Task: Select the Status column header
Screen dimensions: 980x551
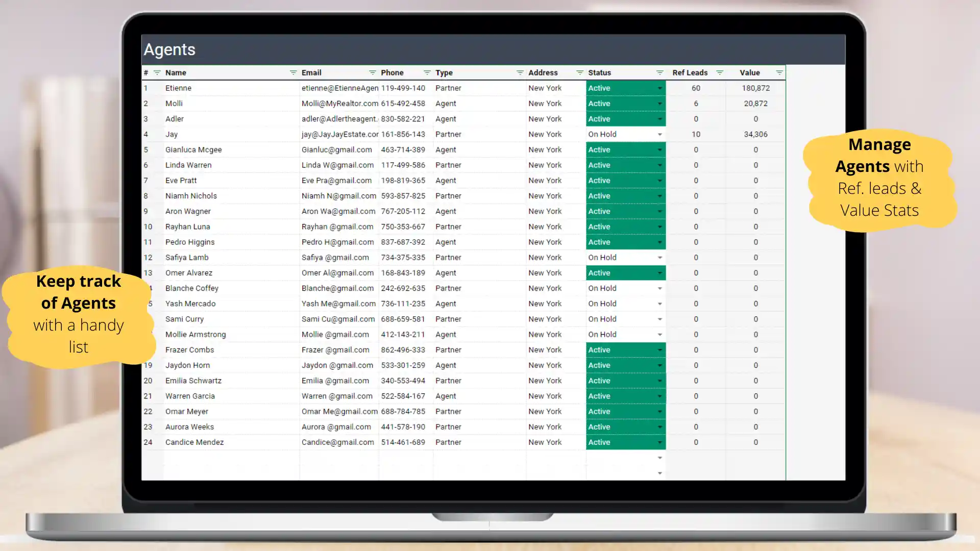Action: [x=599, y=73]
